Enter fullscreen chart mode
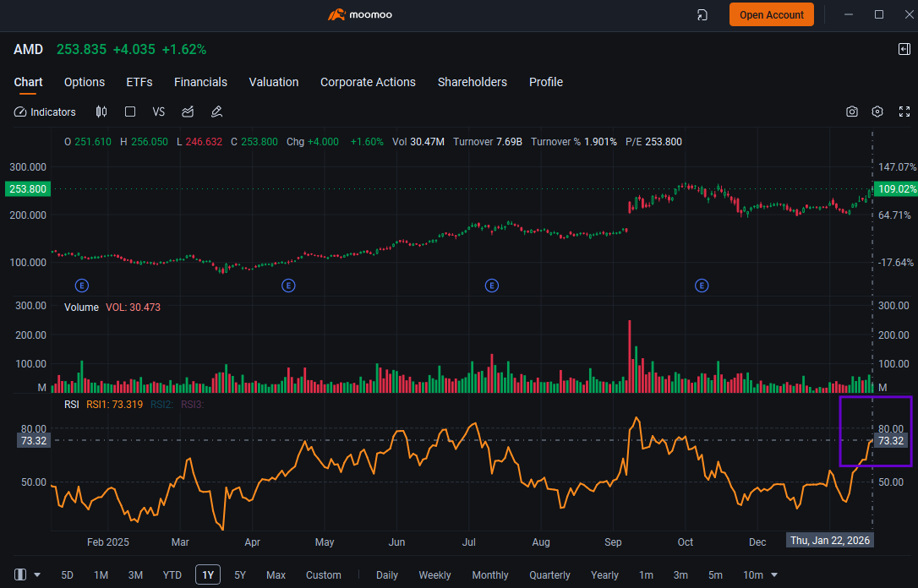The image size is (918, 588). tap(904, 112)
